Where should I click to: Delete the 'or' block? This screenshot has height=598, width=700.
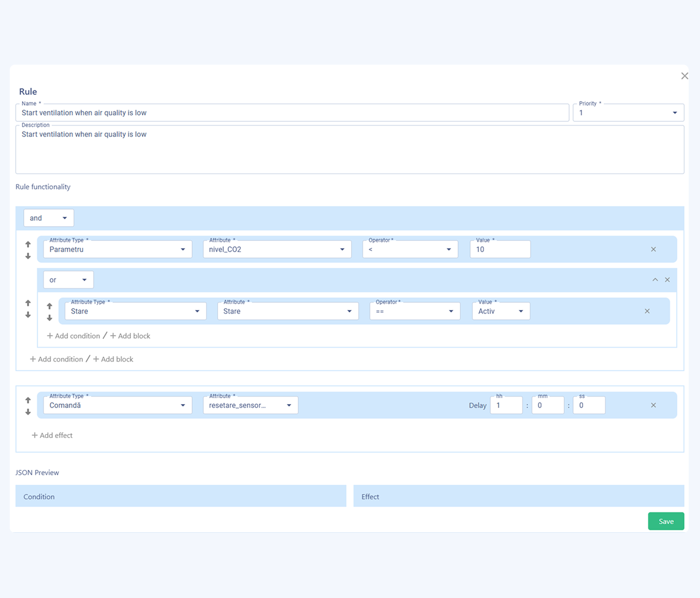pyautogui.click(x=667, y=280)
